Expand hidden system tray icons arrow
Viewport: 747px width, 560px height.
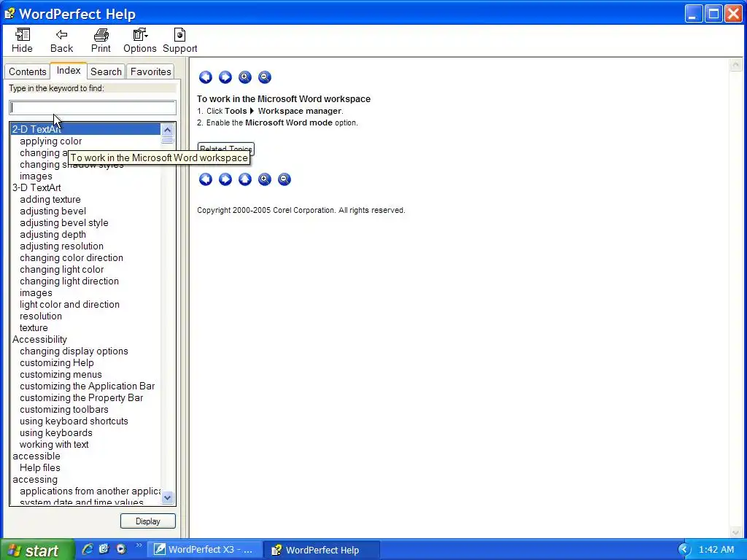(x=684, y=550)
